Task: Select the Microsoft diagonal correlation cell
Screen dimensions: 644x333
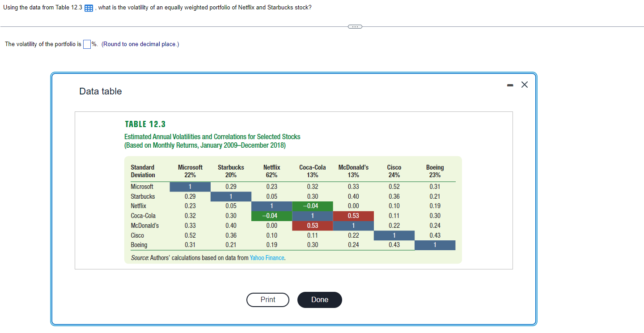Action: click(x=190, y=187)
